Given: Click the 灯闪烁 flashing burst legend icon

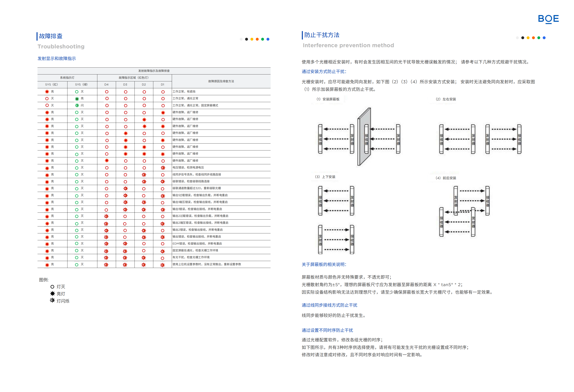Looking at the screenshot, I should coord(52,300).
